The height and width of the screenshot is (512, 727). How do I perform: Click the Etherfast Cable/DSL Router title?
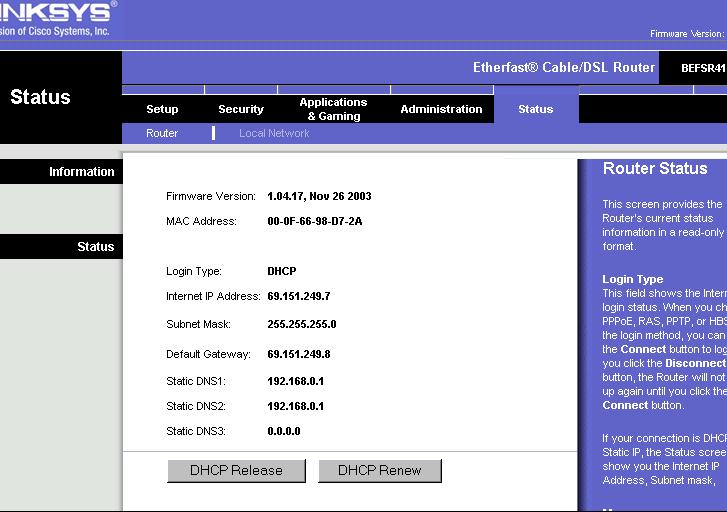tap(564, 68)
